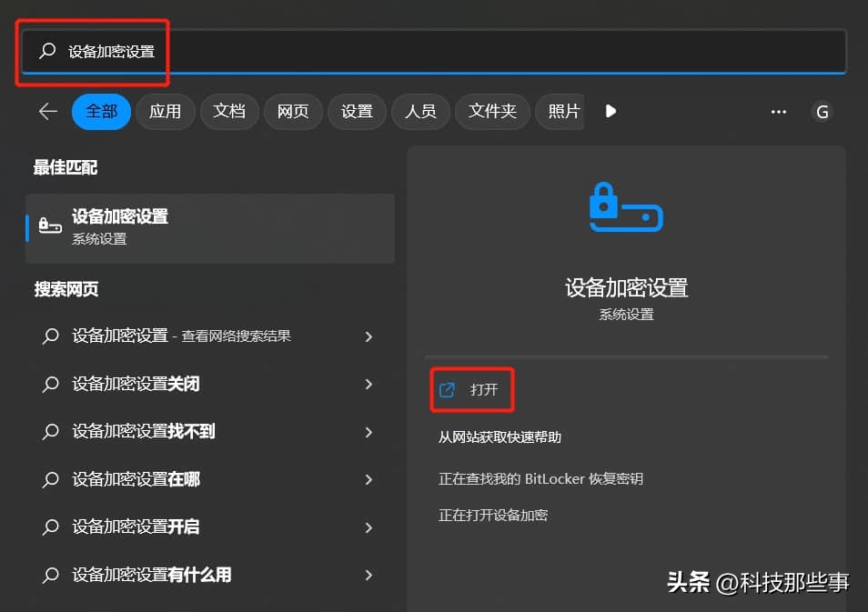Open the 网页 results tab
The width and height of the screenshot is (868, 612).
click(x=293, y=111)
